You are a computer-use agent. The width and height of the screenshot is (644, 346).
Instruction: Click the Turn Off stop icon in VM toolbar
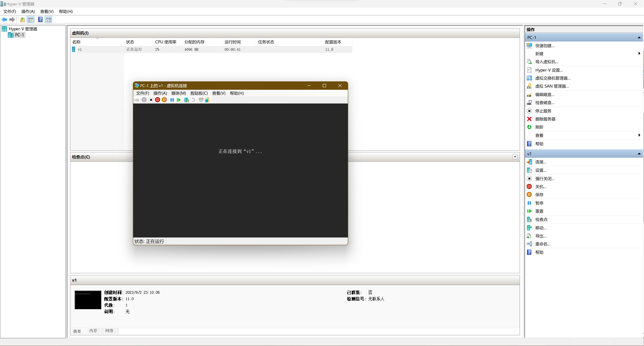151,100
